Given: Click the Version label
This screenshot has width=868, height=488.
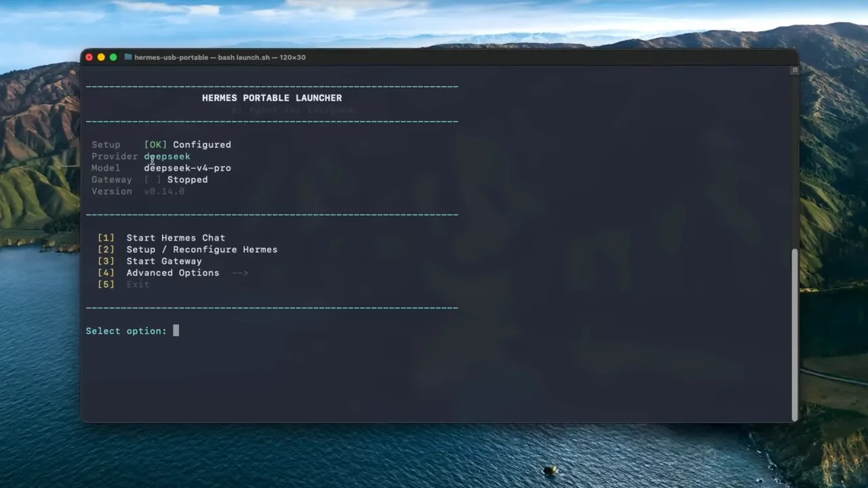Looking at the screenshot, I should [112, 192].
